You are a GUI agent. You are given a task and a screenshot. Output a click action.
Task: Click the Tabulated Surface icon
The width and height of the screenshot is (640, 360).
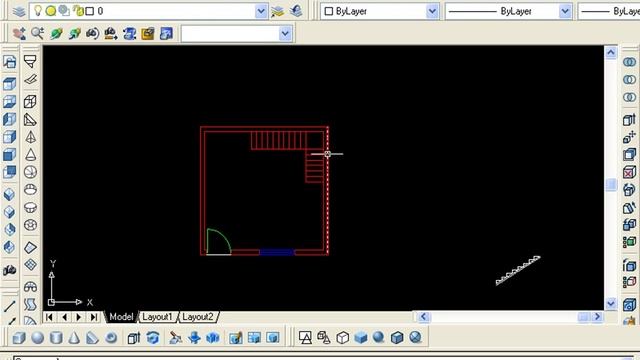coord(30,304)
